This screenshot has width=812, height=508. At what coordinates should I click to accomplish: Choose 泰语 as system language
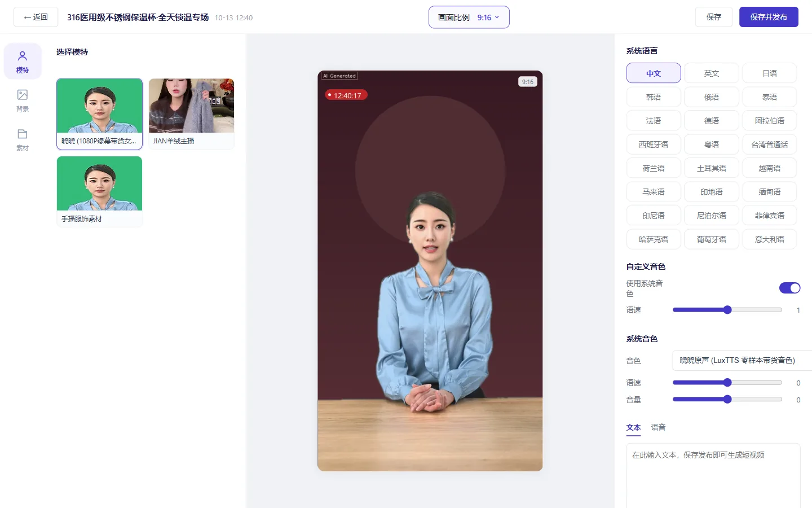pos(770,97)
